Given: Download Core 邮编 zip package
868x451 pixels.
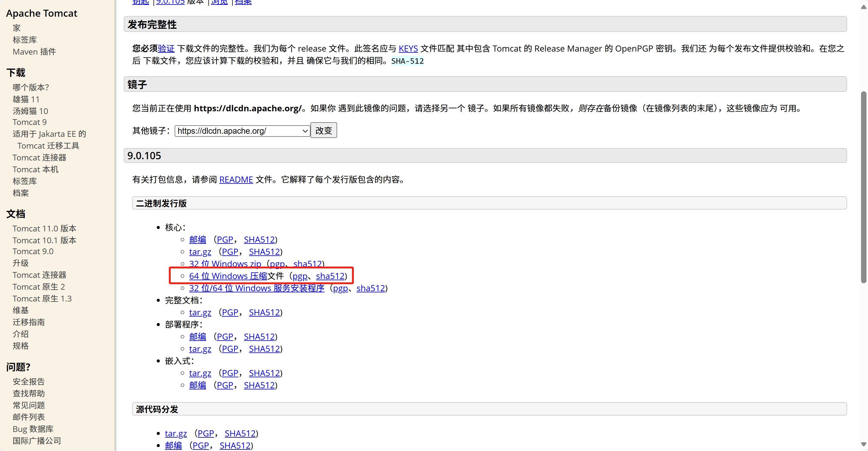Looking at the screenshot, I should click(x=197, y=239).
